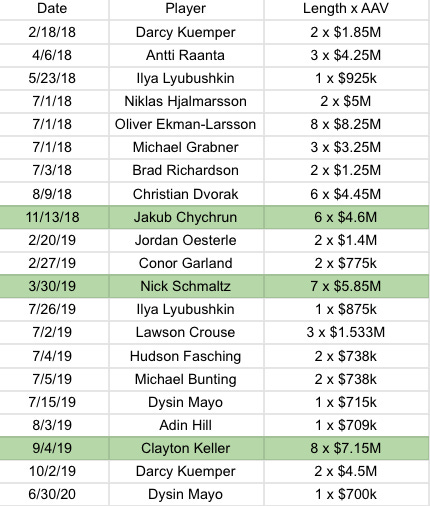Image resolution: width=430 pixels, height=506 pixels.
Task: Click the Jakub Chychrun cell
Action: pyautogui.click(x=186, y=217)
